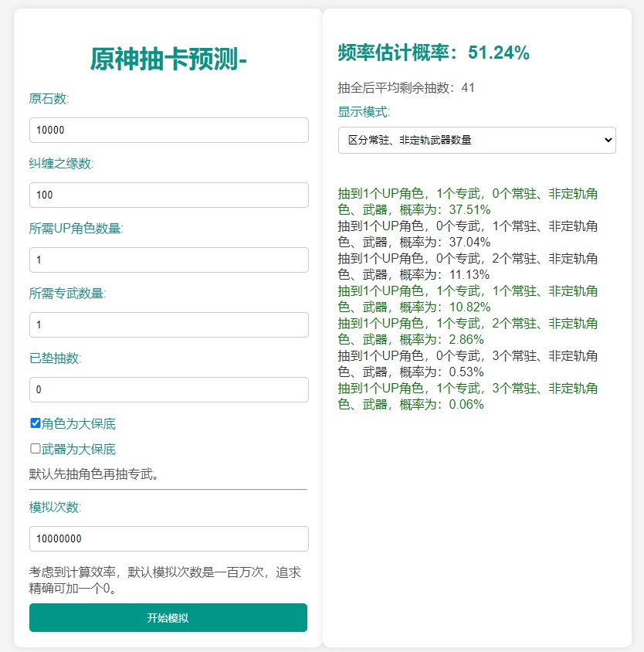Select the 所需UP角色数量 input field
Screen dimensions: 644x652
point(169,260)
